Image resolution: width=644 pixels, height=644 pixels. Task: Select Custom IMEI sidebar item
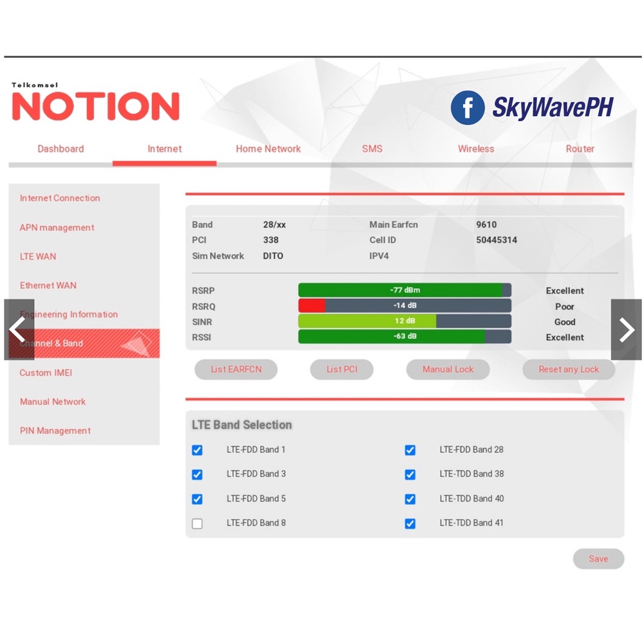coord(46,373)
